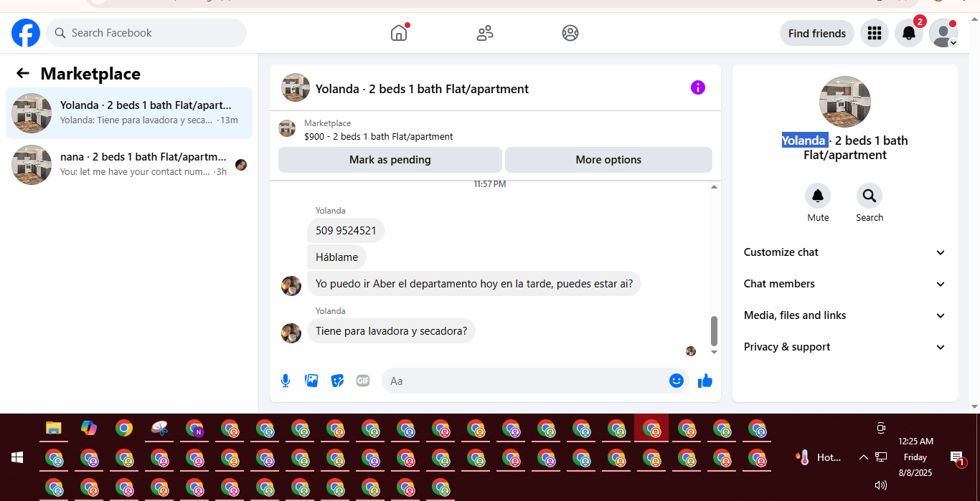Open the nana conversation in the list
Image resolution: width=980 pixels, height=501 pixels.
pos(129,165)
